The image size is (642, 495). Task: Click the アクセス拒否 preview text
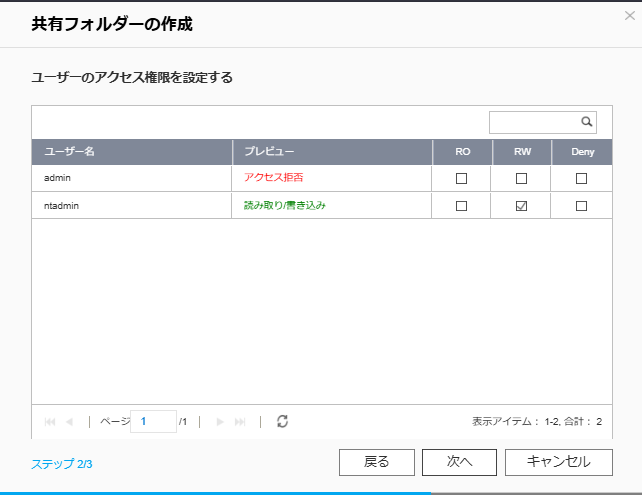274,177
